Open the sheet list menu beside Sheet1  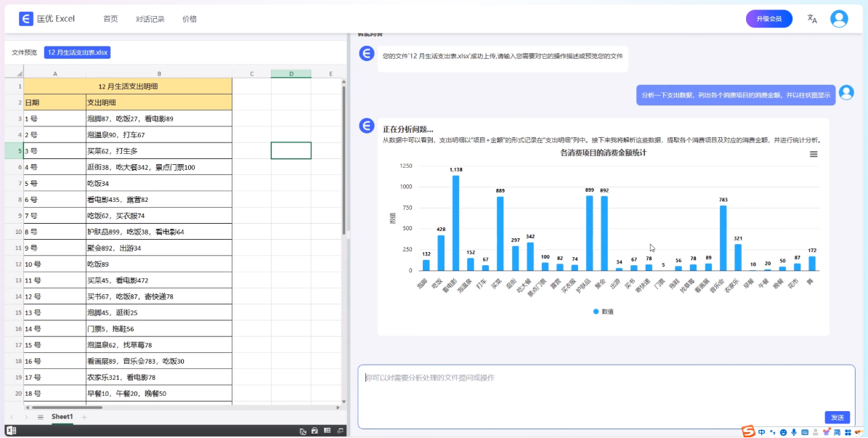coord(41,417)
